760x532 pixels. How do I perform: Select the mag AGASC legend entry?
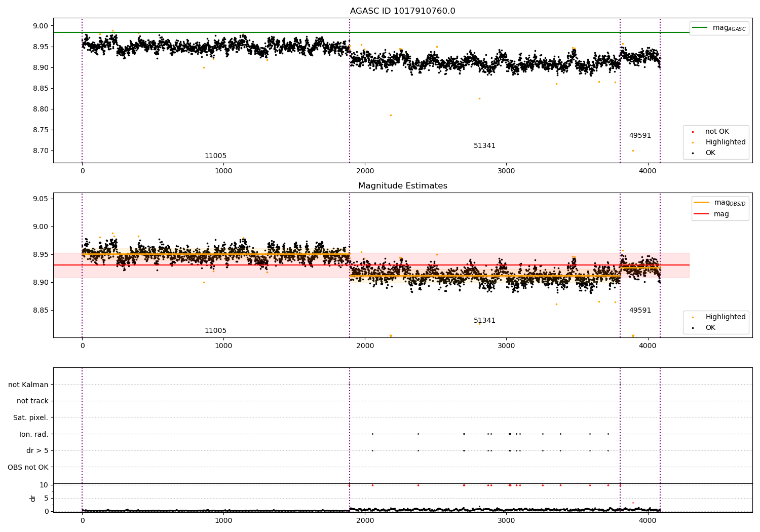coord(719,28)
